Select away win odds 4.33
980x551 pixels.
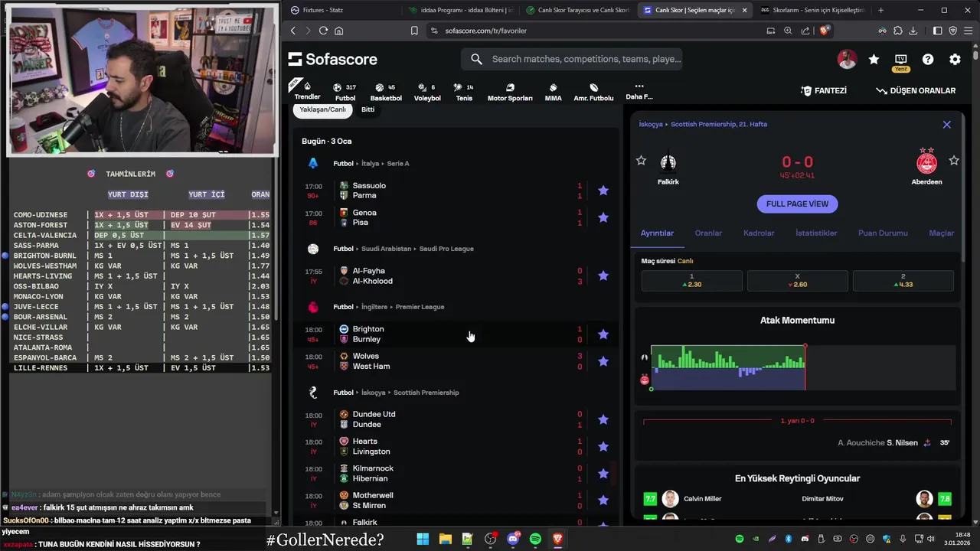(903, 280)
